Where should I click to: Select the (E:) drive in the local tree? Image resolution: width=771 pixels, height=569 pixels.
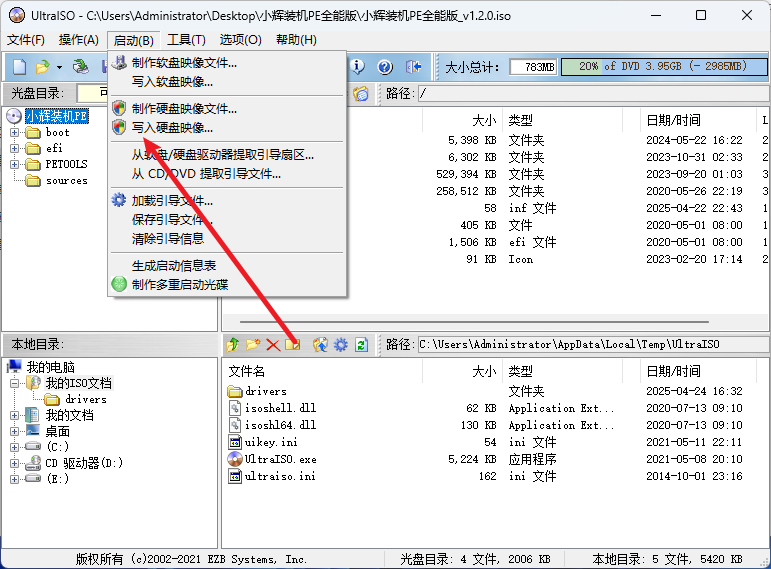click(x=58, y=479)
